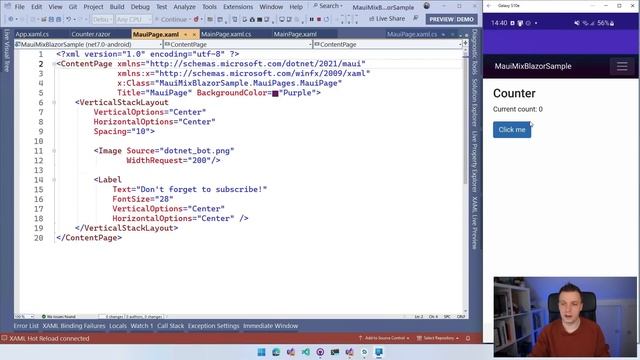Open Microsoft Edge from the taskbar

(x=276, y=352)
